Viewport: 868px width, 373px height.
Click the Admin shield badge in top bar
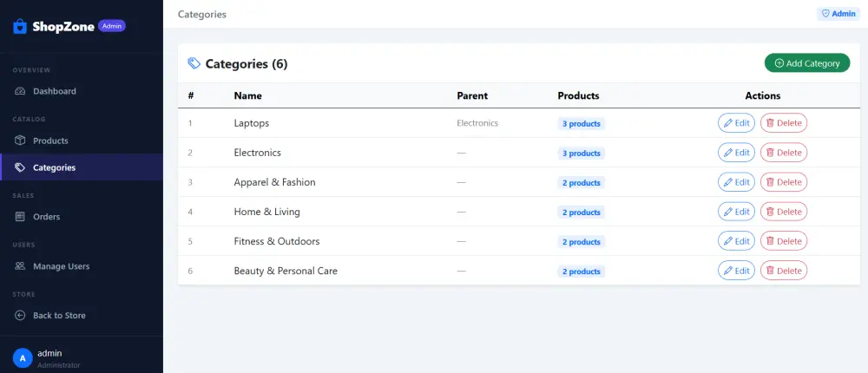coord(838,14)
